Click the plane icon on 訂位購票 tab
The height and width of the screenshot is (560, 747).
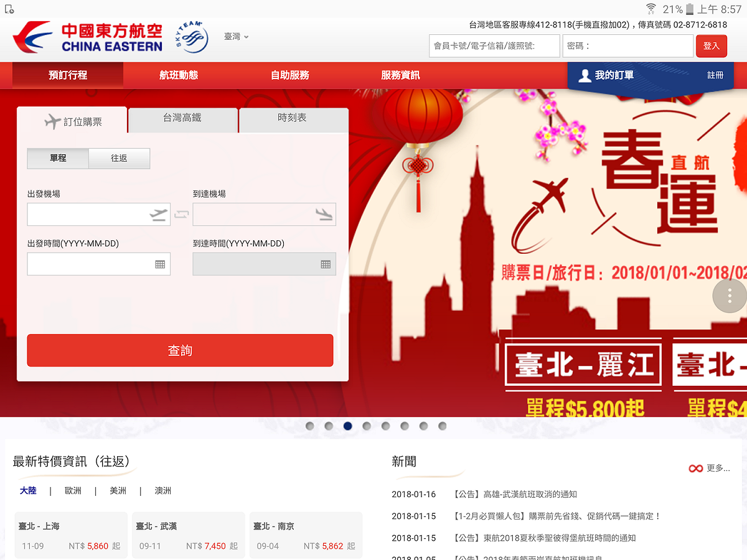click(52, 121)
